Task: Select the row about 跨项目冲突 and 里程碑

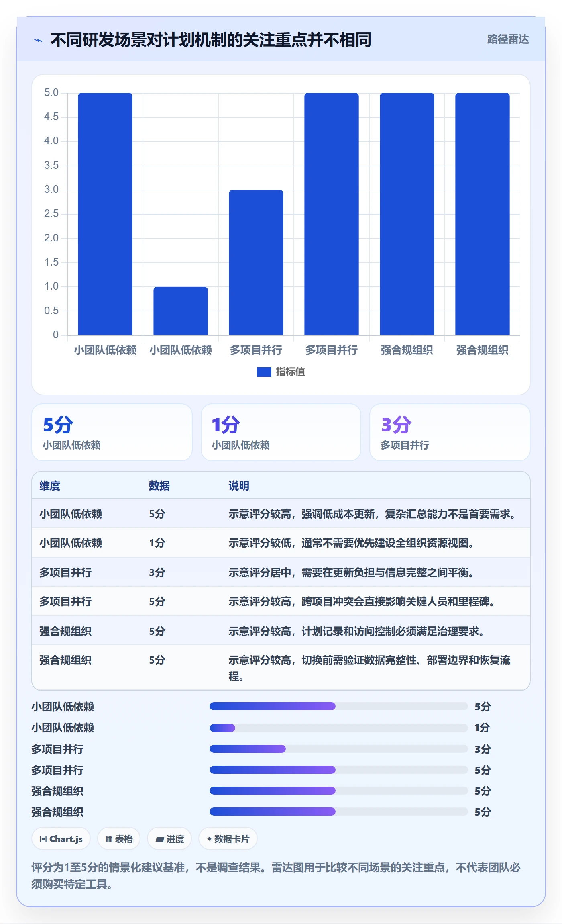Action: 281,601
